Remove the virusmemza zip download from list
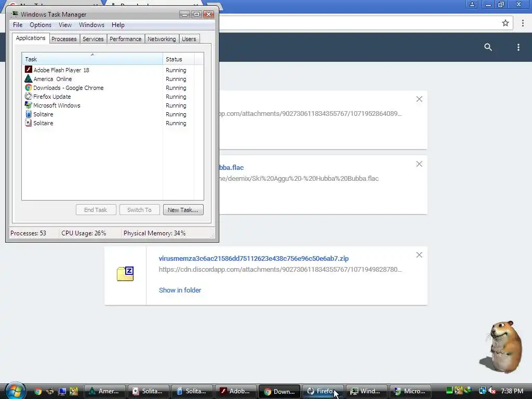Screen dimensions: 532x399 coord(419,255)
